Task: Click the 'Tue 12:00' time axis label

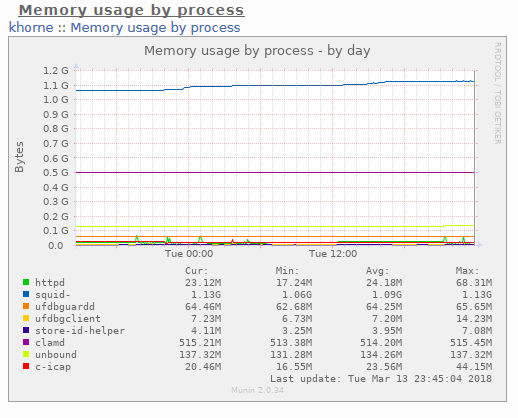Action: click(333, 254)
